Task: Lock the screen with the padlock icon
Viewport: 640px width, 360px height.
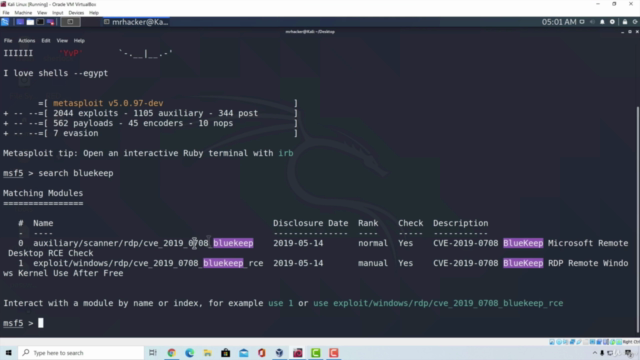Action: tap(625, 22)
